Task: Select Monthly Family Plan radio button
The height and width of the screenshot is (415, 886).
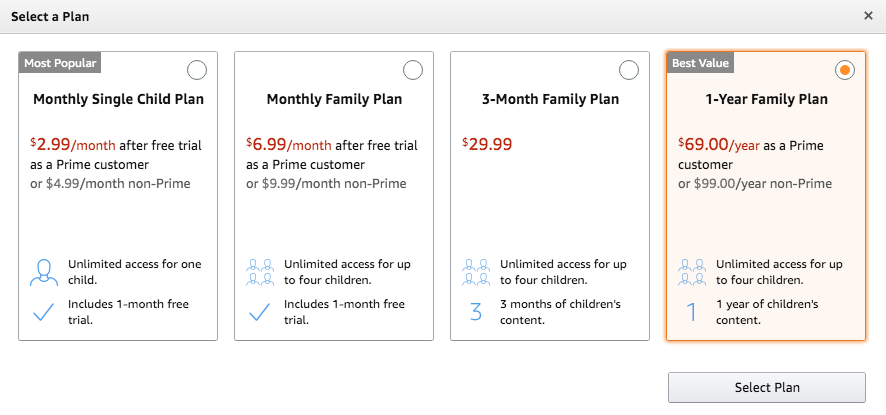Action: (413, 70)
